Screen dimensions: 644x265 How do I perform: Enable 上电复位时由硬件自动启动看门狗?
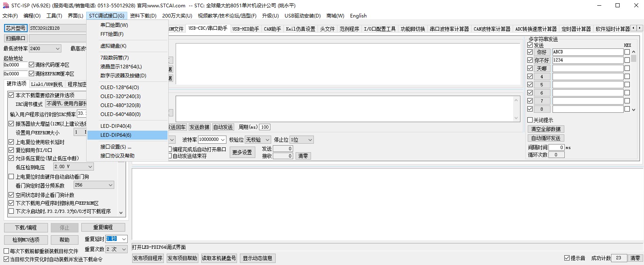11,177
